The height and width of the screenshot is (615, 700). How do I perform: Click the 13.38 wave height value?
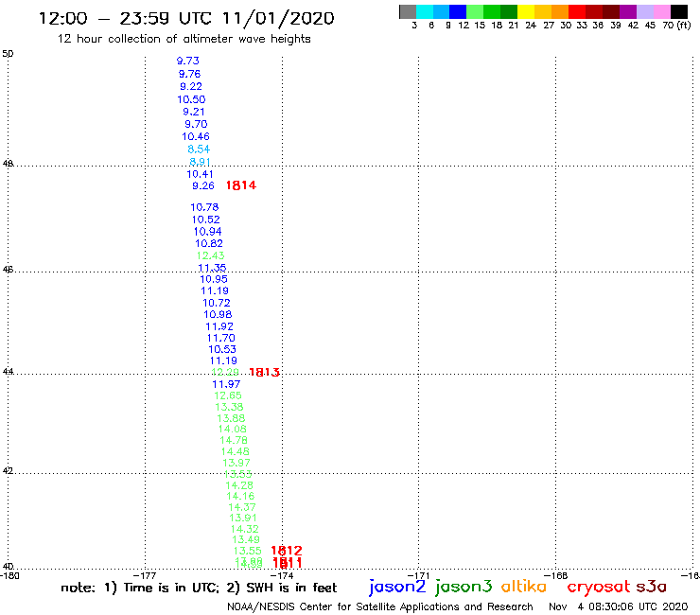coord(230,407)
